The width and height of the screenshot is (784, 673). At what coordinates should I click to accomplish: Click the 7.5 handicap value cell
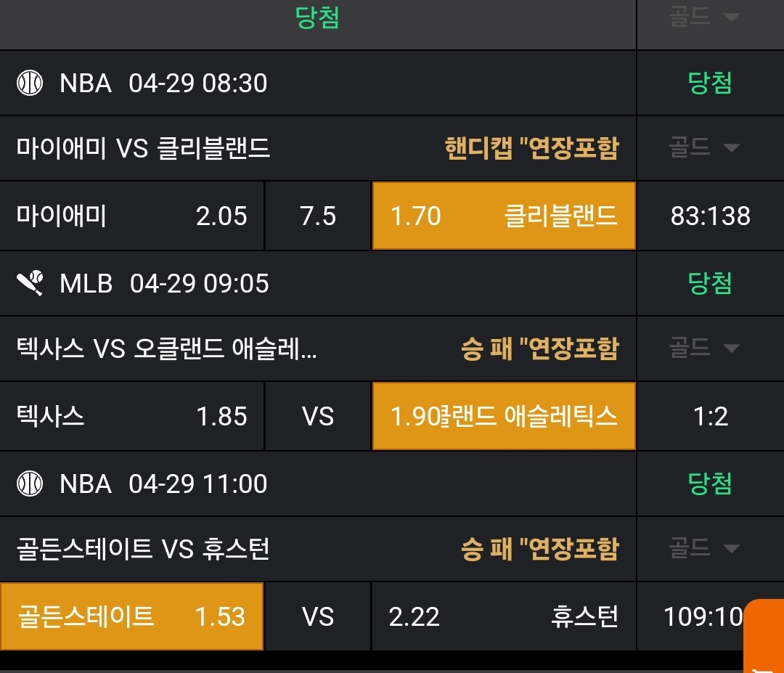pyautogui.click(x=318, y=216)
